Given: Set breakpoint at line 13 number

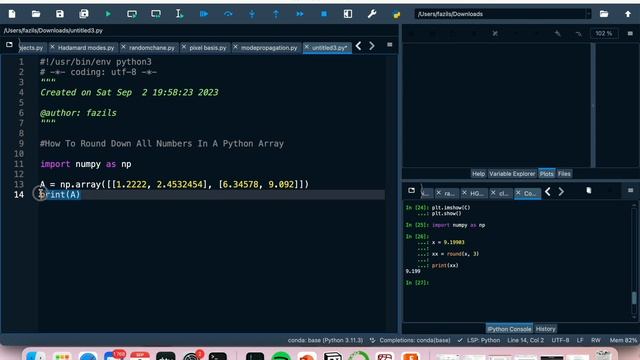Looking at the screenshot, I should coord(19,184).
